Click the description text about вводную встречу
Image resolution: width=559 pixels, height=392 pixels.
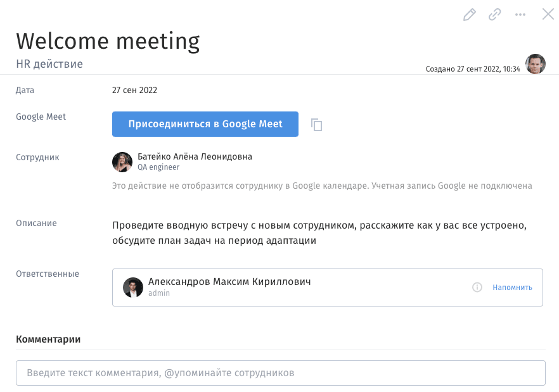[x=319, y=233]
